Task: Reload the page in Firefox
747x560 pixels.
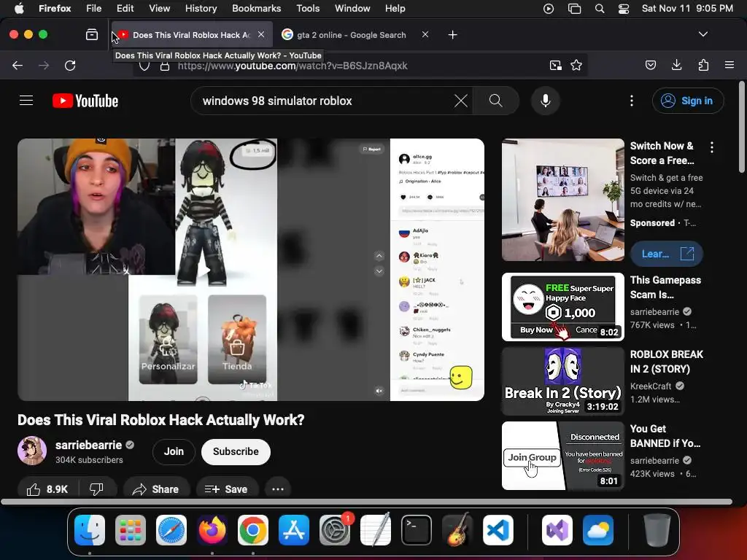Action: pos(70,65)
